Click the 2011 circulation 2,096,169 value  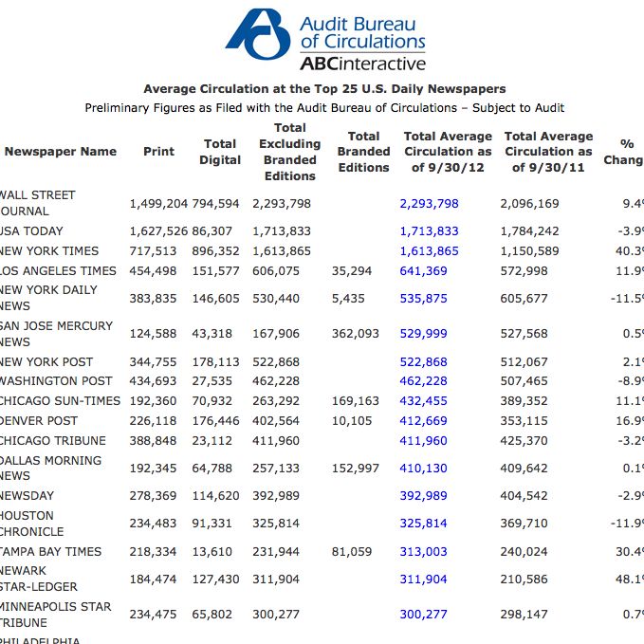[x=529, y=203]
